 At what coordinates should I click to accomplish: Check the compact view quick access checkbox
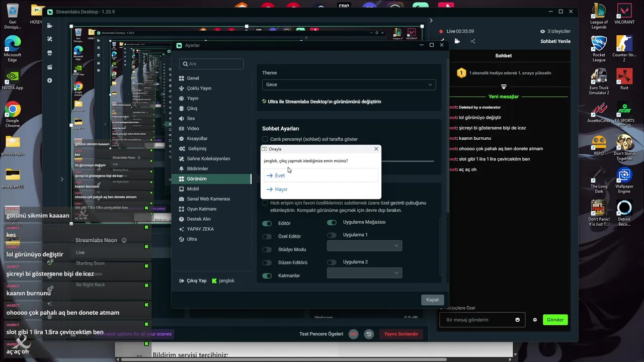tap(265, 203)
